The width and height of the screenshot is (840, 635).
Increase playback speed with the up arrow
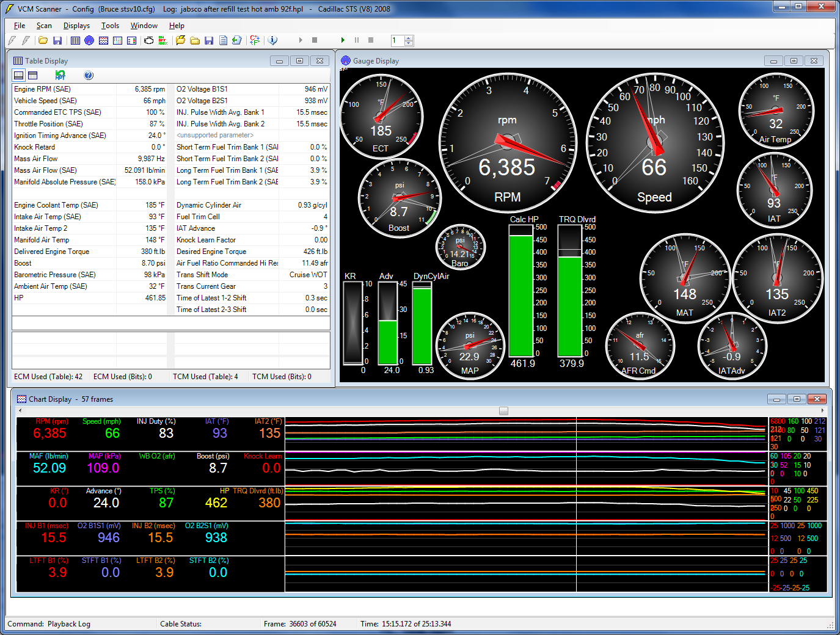coord(409,38)
